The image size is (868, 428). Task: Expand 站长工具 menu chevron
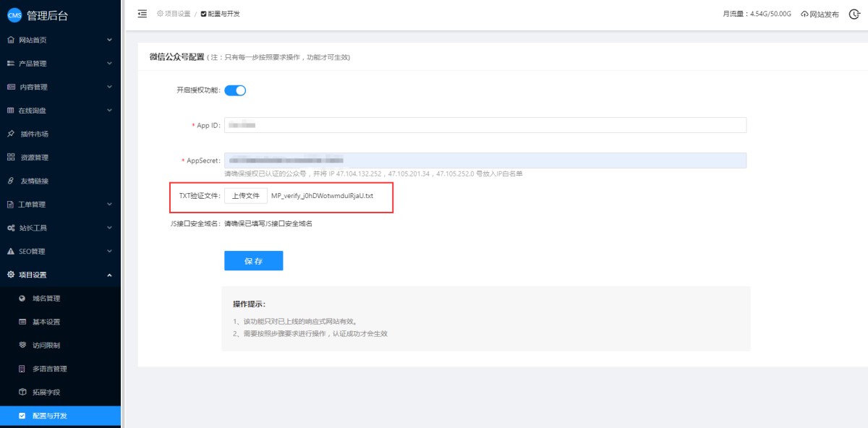(x=109, y=228)
